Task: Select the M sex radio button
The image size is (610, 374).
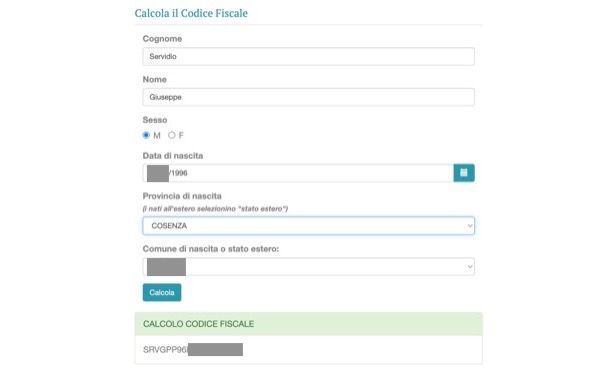Action: coord(146,135)
